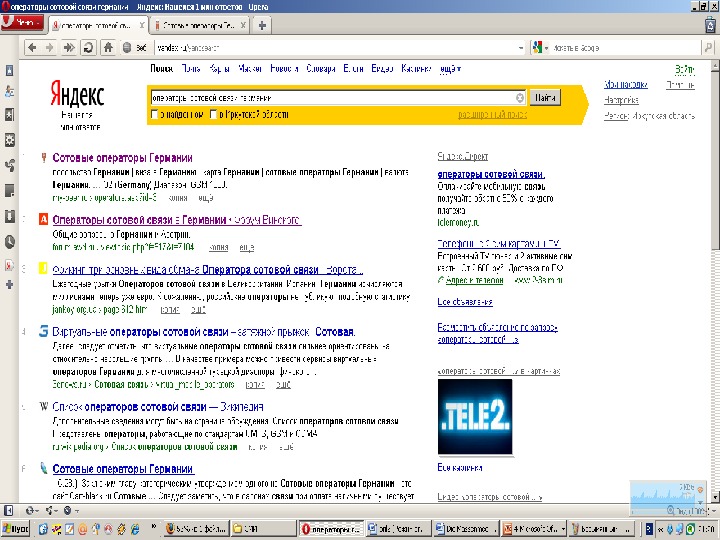Screen dimensions: 720x540
Task: Open the Bookmarks panel in Opera sidebar
Action: pyautogui.click(x=9, y=70)
